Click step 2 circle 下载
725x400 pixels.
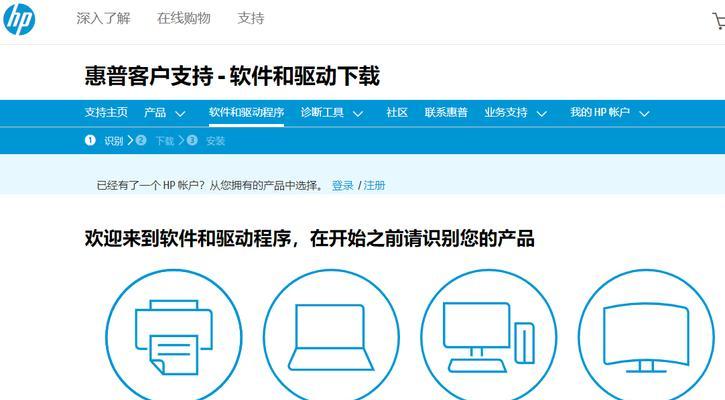(x=141, y=140)
